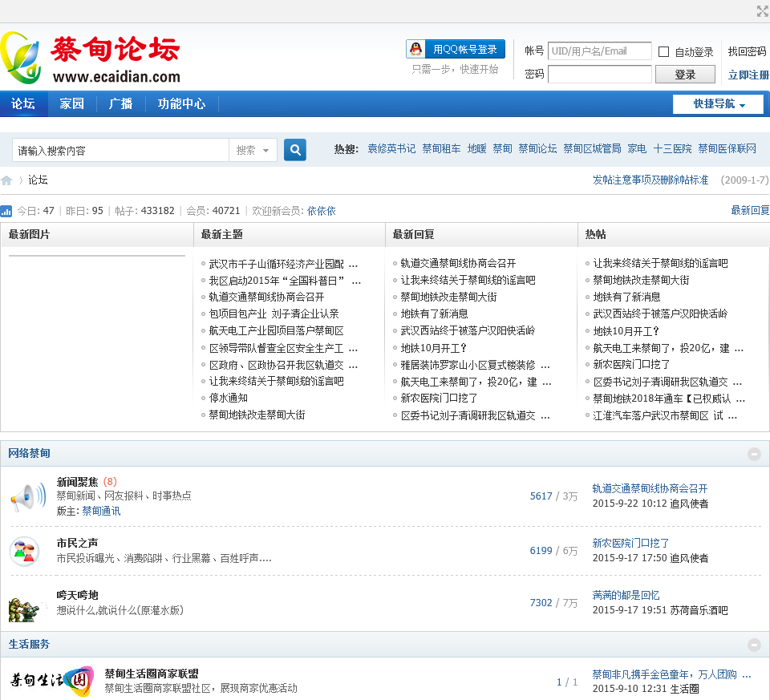Open moderator 蔡甸通讯 profile

point(101,511)
